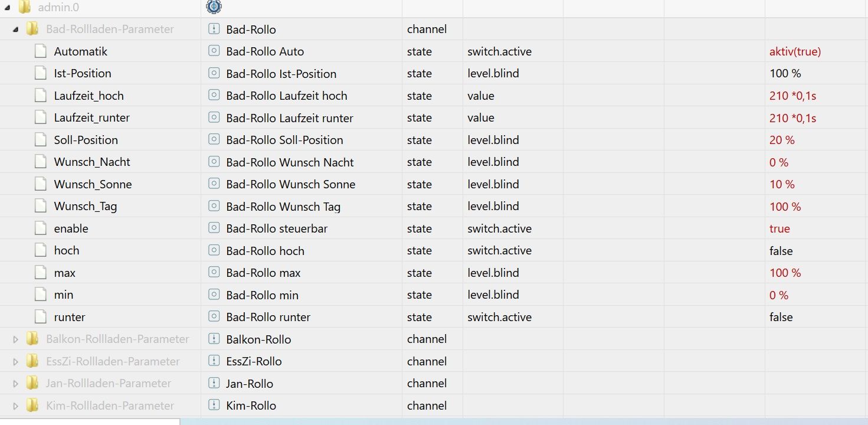
Task: Click the file icon beside max
Action: (40, 273)
